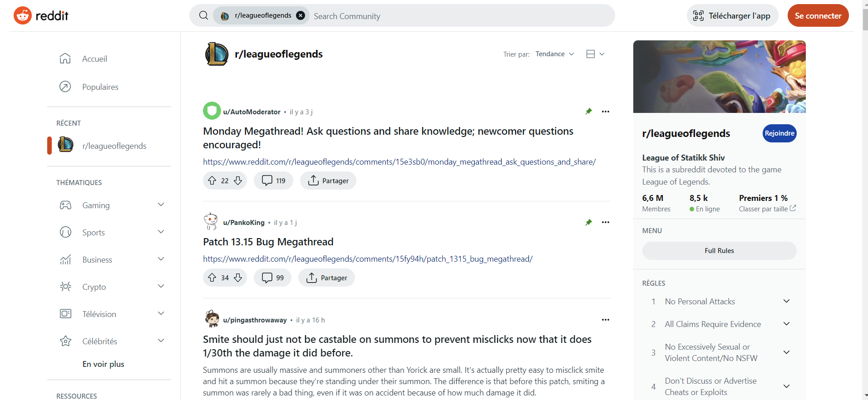Open options menu on Patch 13.15 post
Screen dimensions: 868x400
[x=605, y=222]
